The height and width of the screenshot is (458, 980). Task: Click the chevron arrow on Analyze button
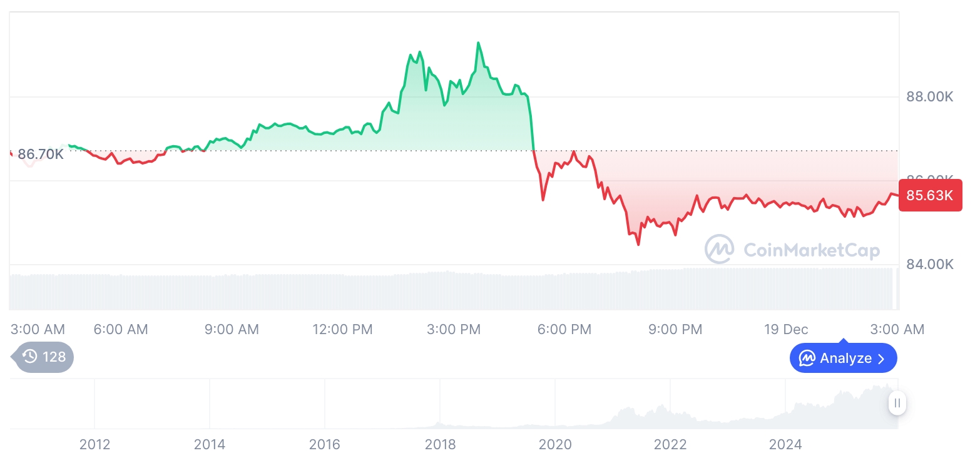(882, 359)
